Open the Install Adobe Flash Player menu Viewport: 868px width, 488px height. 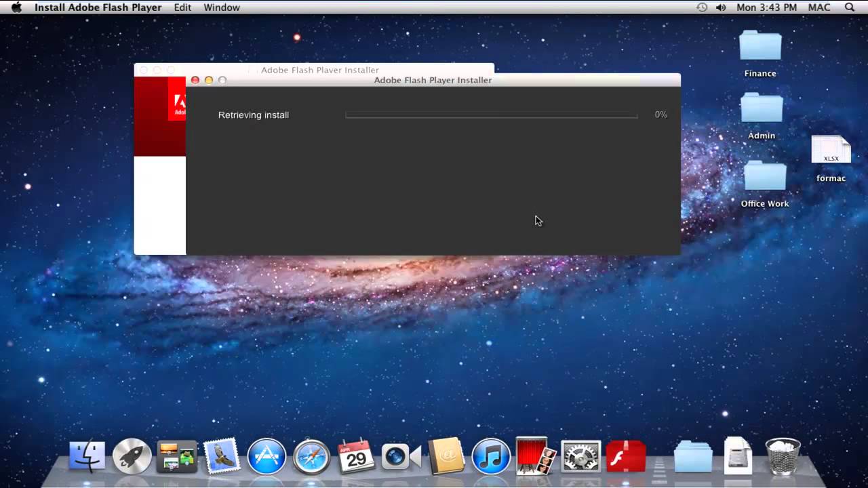tap(98, 7)
